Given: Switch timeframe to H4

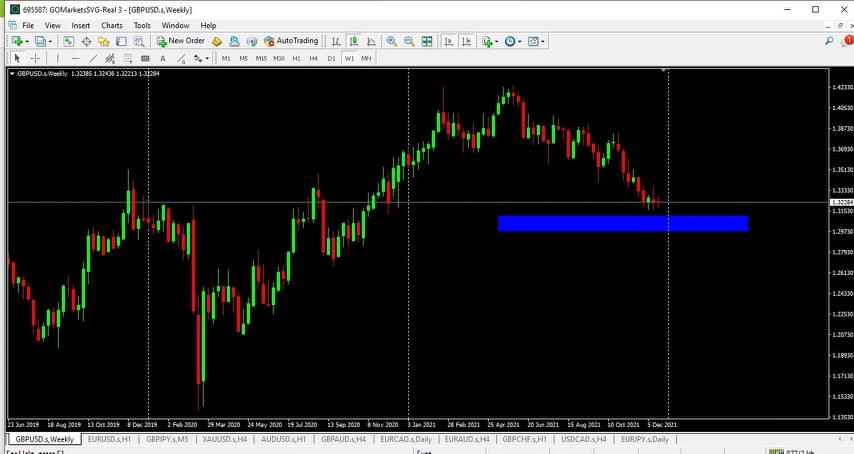Looking at the screenshot, I should [314, 58].
